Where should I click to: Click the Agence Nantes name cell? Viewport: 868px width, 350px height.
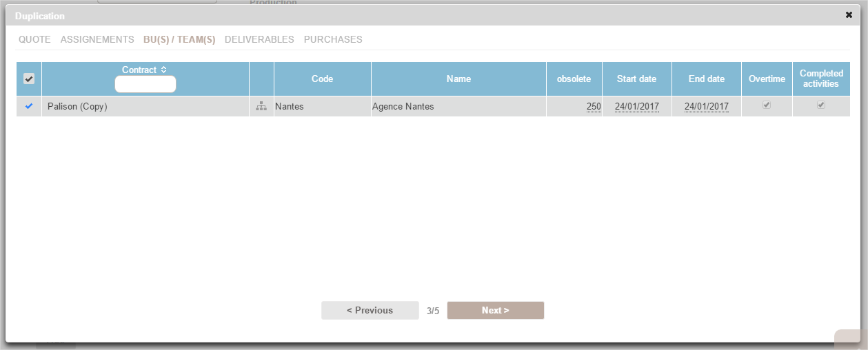(x=403, y=107)
